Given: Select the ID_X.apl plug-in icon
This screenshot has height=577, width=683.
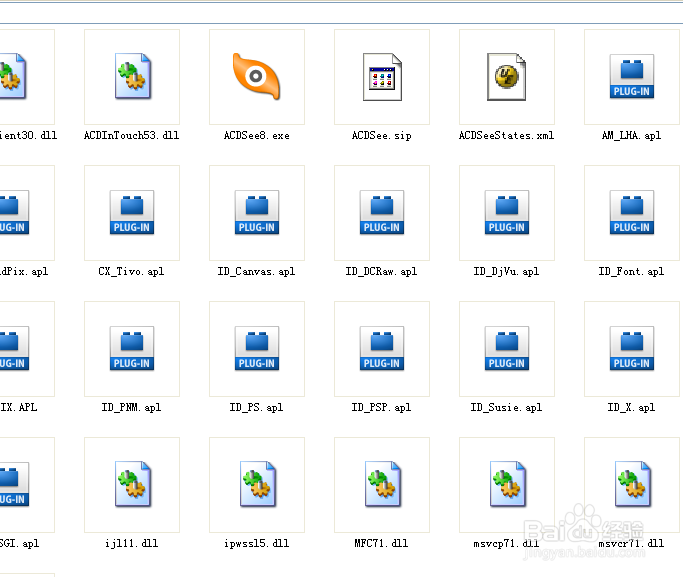Looking at the screenshot, I should click(632, 348).
